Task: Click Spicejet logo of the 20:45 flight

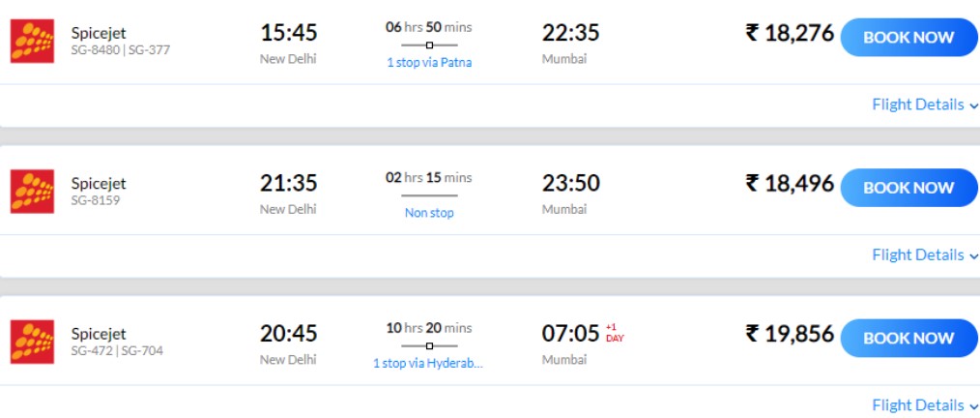Action: point(32,343)
